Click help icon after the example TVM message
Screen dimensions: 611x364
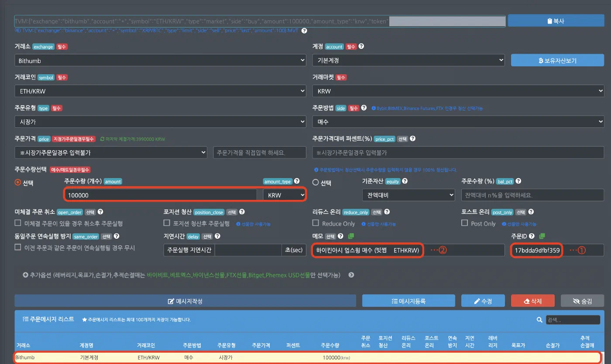pyautogui.click(x=304, y=31)
